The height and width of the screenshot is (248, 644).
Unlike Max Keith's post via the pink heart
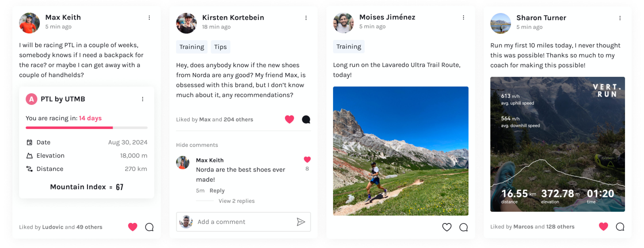click(132, 227)
